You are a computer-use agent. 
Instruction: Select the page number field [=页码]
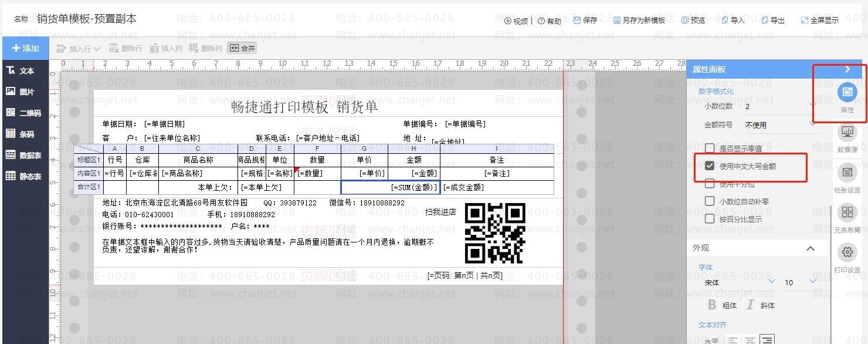tap(465, 275)
